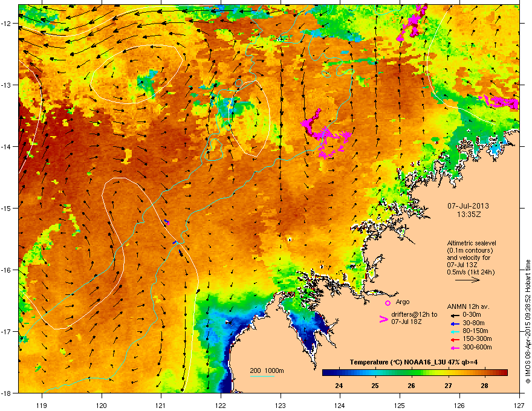Click the cyan 200 1000m isobath legend line
Viewport: 532px width, 411px height.
[262, 376]
